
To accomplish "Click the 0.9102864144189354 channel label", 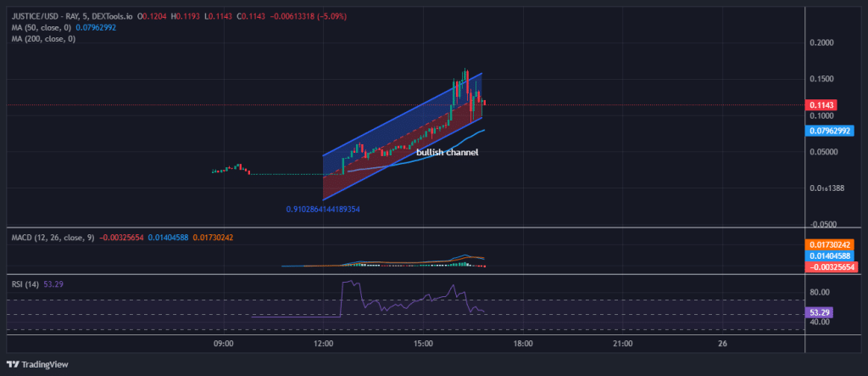I will tap(329, 208).
